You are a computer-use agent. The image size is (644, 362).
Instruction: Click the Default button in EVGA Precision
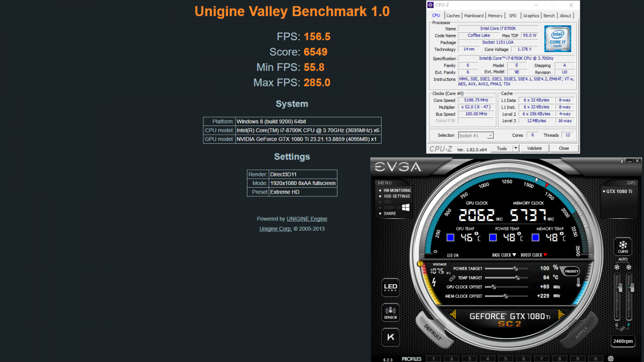point(433,331)
